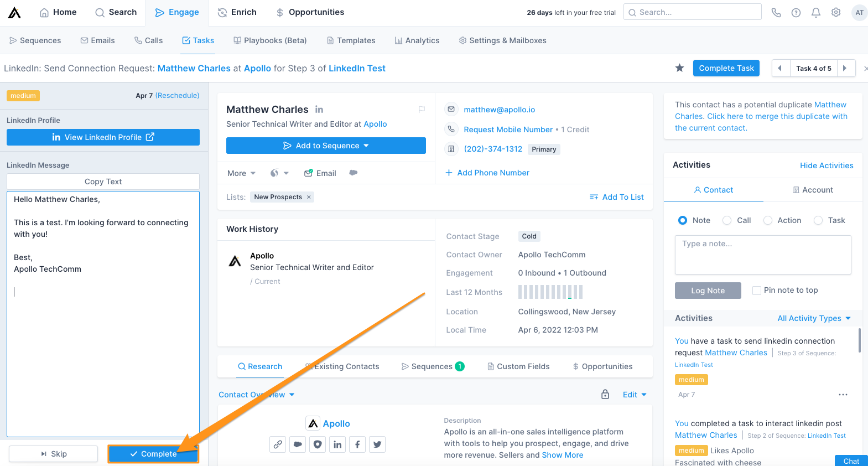Select the Call radio button

click(727, 220)
